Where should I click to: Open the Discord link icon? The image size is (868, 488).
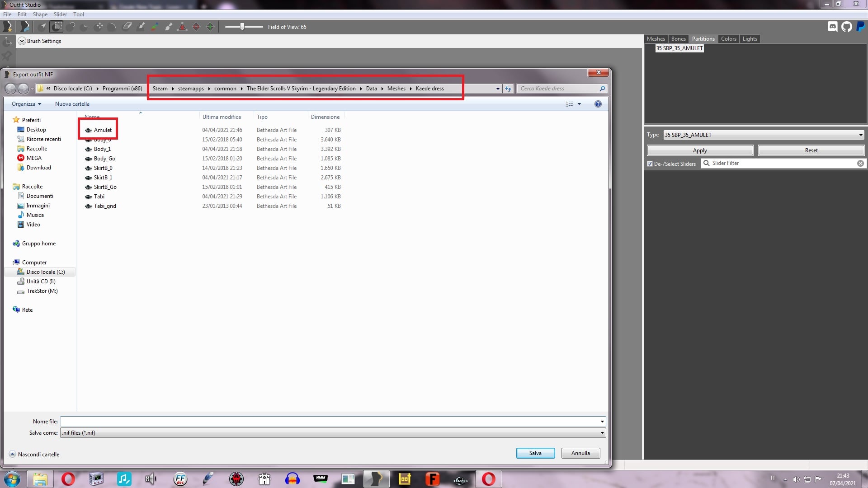point(833,27)
